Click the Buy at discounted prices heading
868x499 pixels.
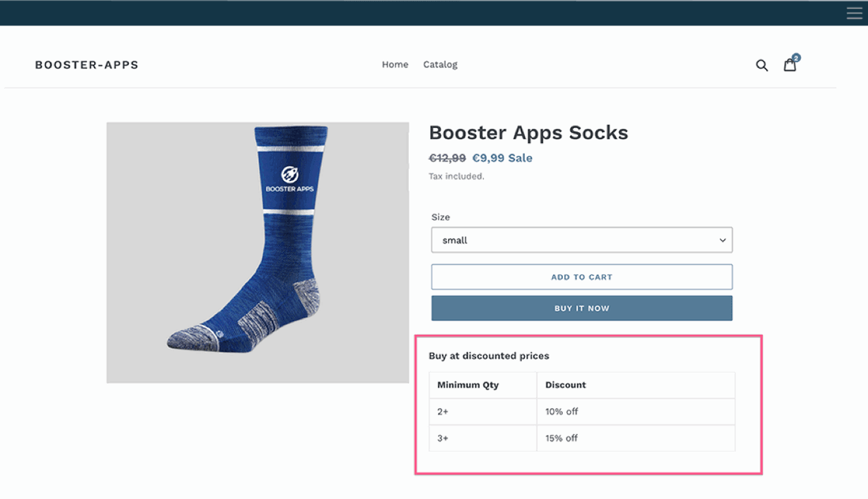click(489, 356)
